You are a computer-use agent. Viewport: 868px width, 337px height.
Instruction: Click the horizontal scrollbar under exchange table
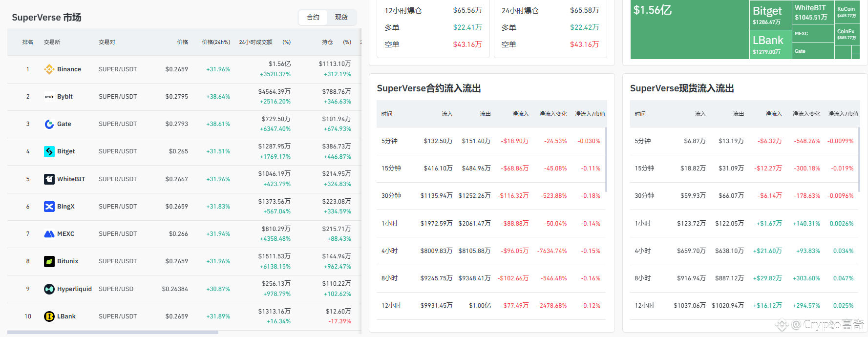[112, 333]
